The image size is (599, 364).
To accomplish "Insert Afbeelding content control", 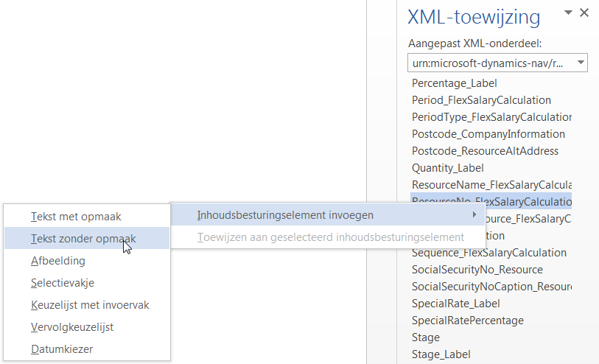I will [57, 261].
